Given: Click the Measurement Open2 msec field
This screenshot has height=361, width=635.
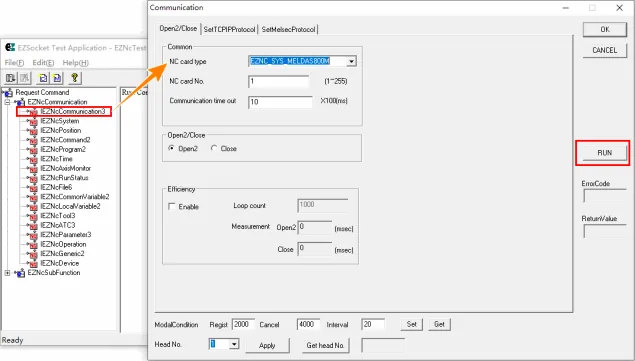Looking at the screenshot, I should 315,227.
